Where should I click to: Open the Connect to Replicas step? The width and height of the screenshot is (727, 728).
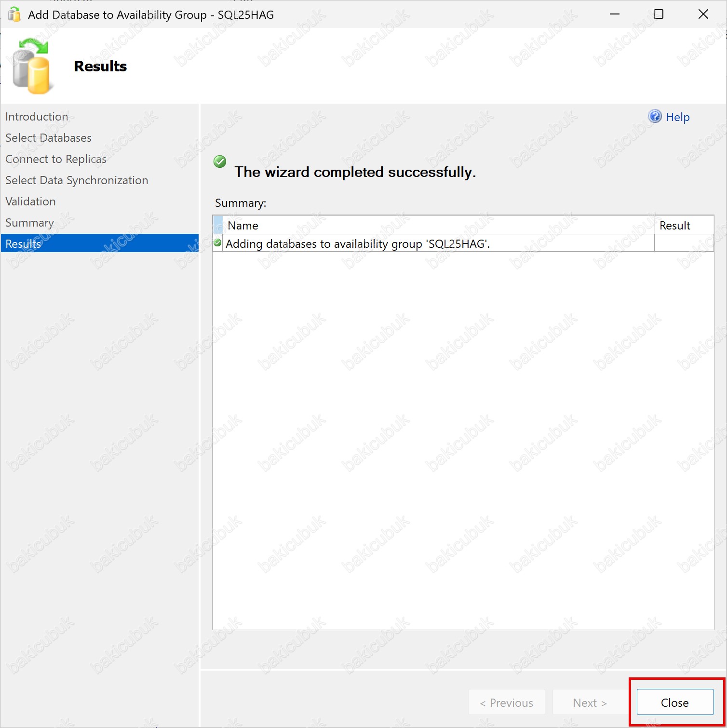(56, 159)
